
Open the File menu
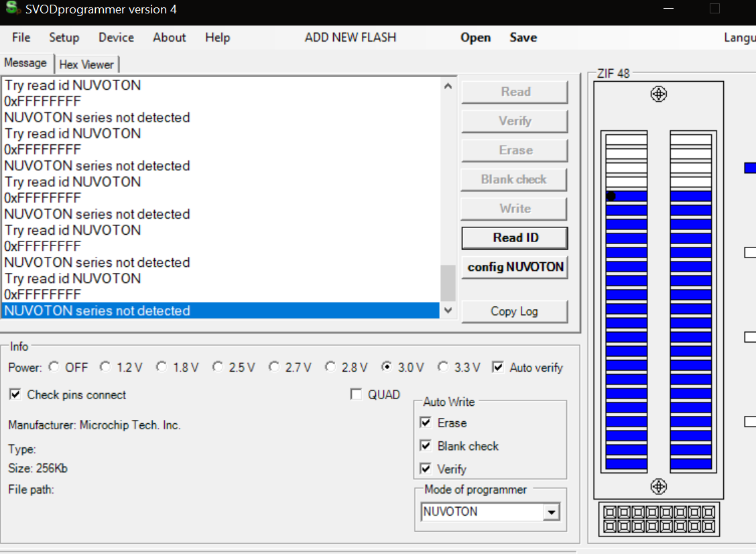pos(21,37)
